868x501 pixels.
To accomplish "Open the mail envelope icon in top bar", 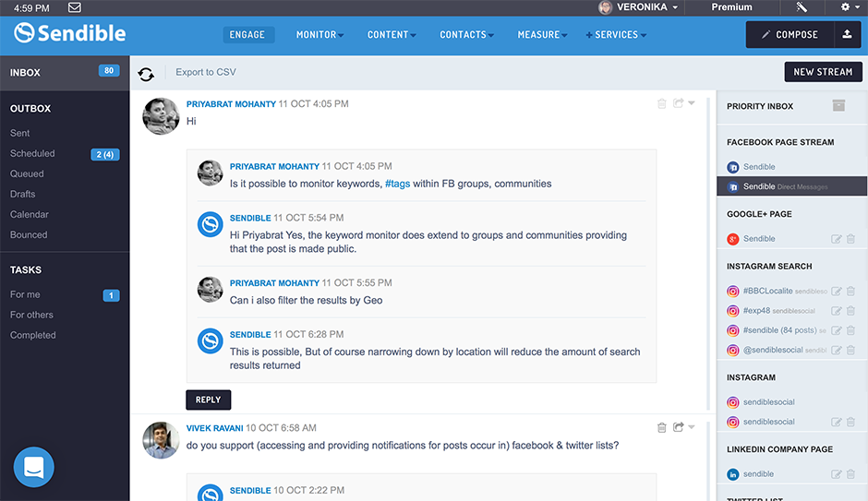I will tap(74, 7).
